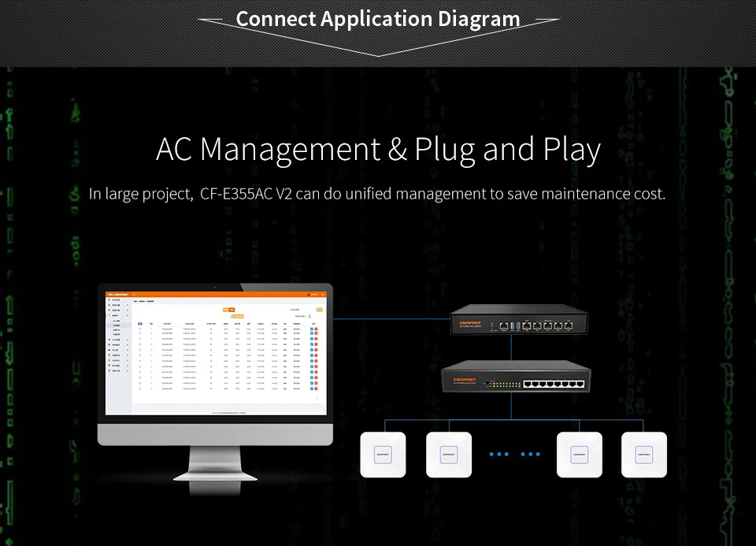Screen dimensions: 756x546
Task: Open the user account icon in the top-right header
Action: coord(313,295)
